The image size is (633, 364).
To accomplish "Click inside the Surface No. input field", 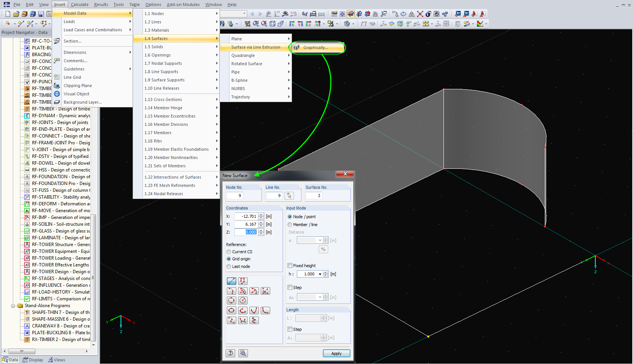I will pos(315,196).
